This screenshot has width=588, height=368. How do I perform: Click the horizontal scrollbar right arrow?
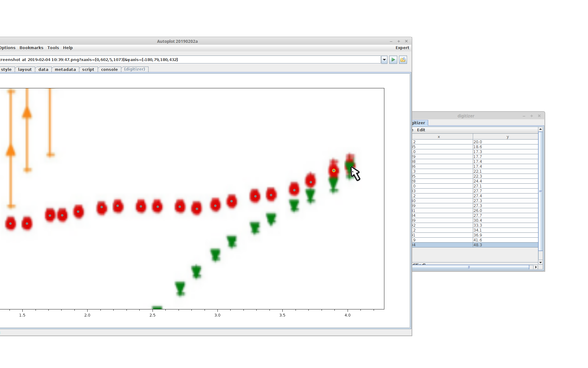click(x=536, y=267)
